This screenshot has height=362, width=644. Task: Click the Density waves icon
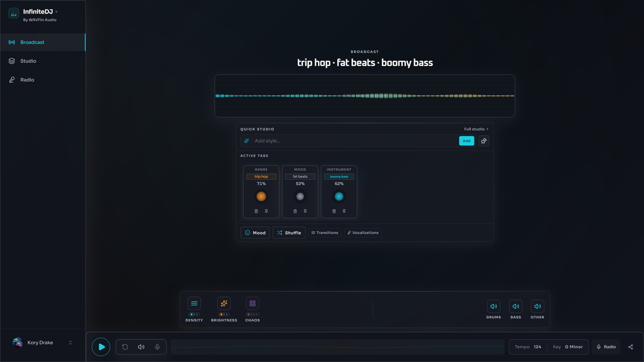tap(194, 303)
